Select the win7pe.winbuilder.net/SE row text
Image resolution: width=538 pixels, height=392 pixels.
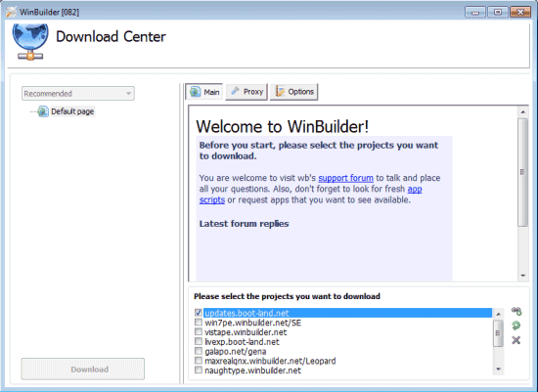click(x=253, y=323)
